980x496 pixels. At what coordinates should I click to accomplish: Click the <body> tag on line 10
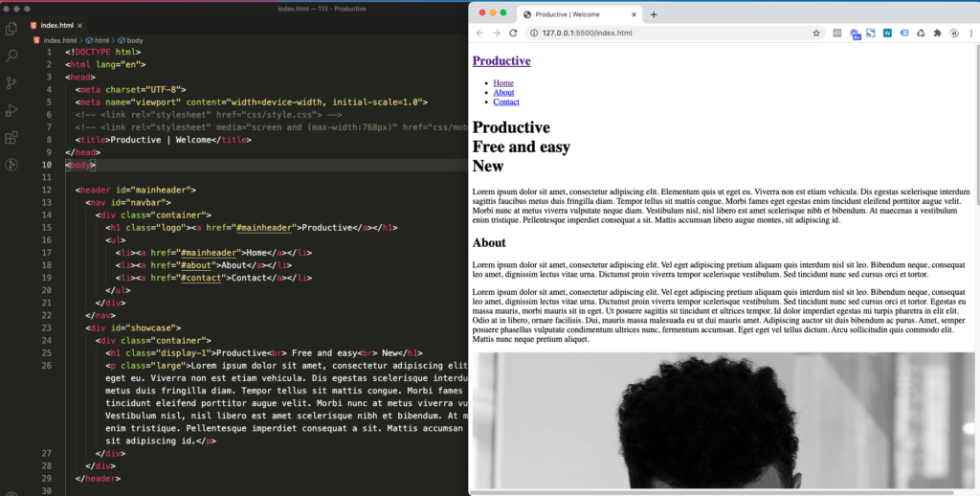(80, 165)
